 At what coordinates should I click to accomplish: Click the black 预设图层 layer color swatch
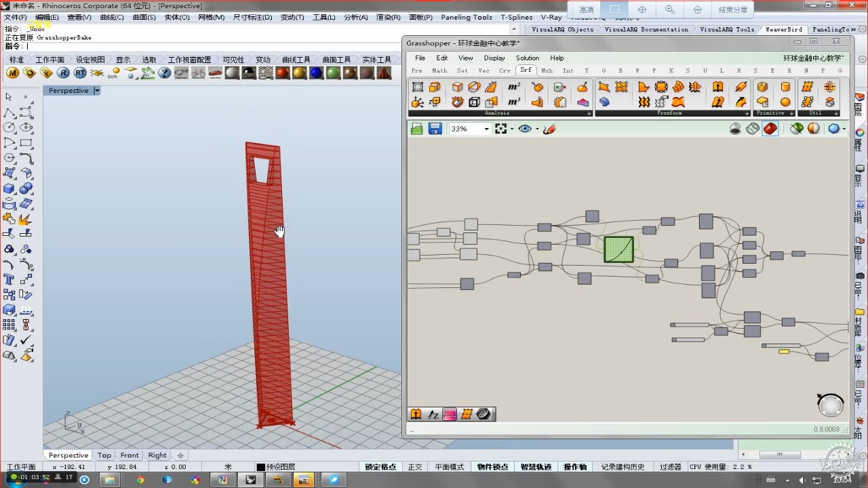pos(260,467)
